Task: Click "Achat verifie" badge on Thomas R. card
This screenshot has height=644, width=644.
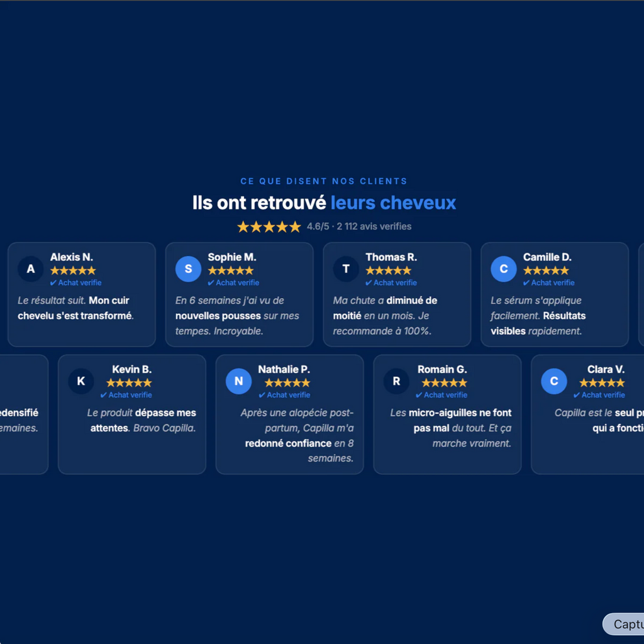Action: click(391, 282)
